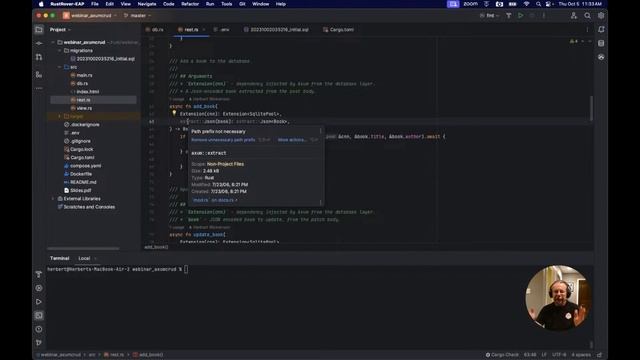640x360 pixels.
Task: Click the project panel horizontal scrollbar
Action: 84,248
